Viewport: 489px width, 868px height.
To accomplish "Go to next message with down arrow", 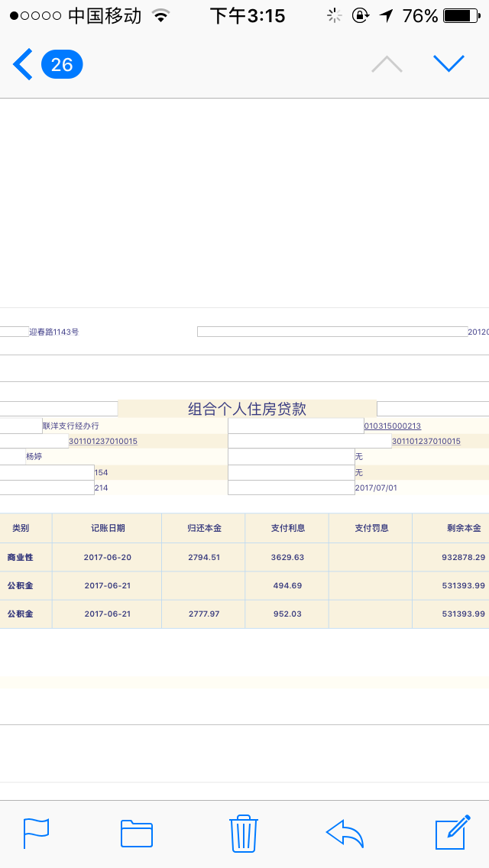I will [449, 64].
